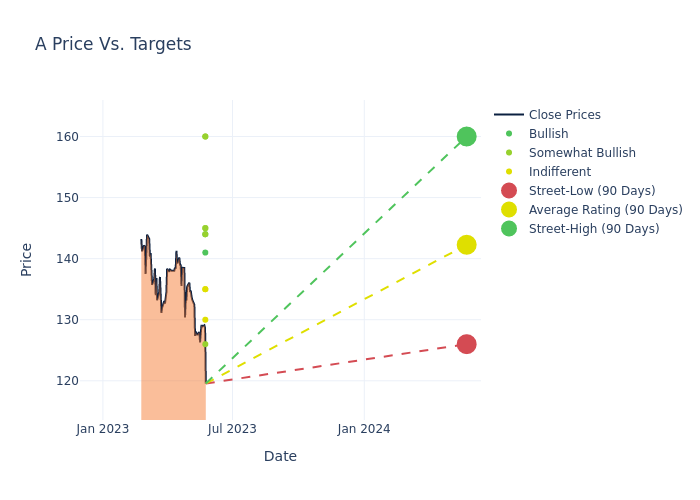The width and height of the screenshot is (700, 500).
Task: Click the large green Street-High marker on the chart
Action: 466,136
